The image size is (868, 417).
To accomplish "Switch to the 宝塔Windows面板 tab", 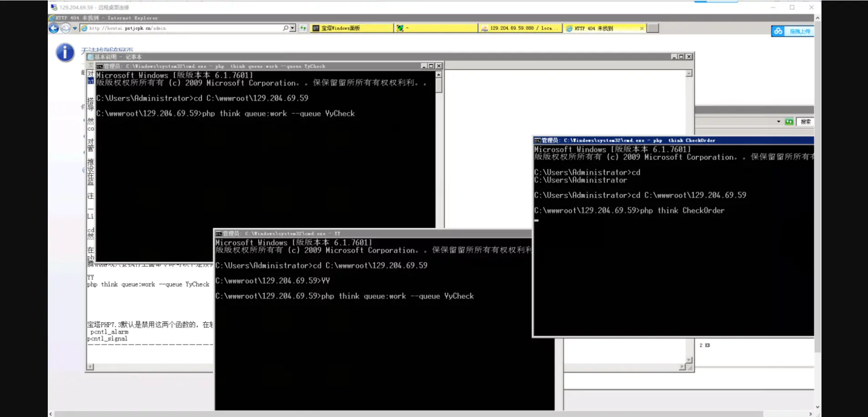I will coord(352,28).
